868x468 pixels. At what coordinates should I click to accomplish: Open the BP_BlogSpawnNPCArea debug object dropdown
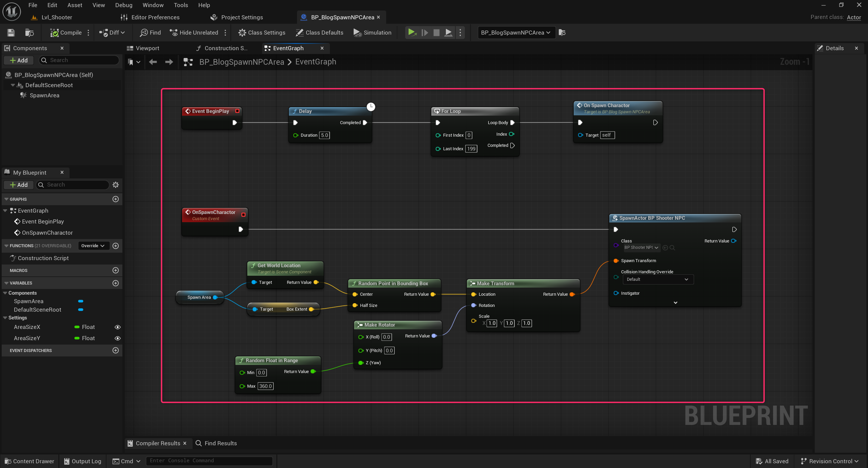click(516, 33)
